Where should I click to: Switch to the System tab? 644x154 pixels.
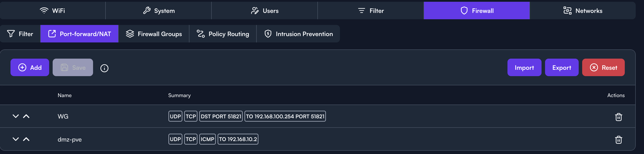tap(159, 10)
